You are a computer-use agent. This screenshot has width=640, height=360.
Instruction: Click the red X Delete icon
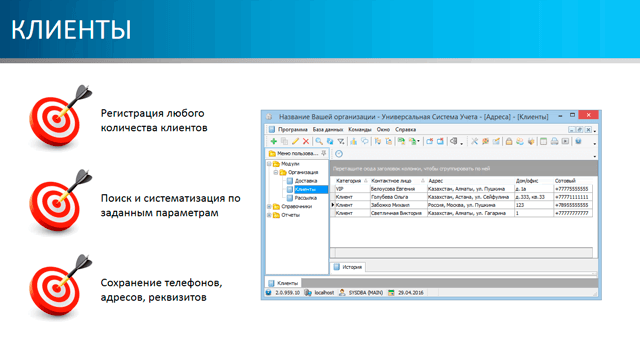[x=306, y=141]
